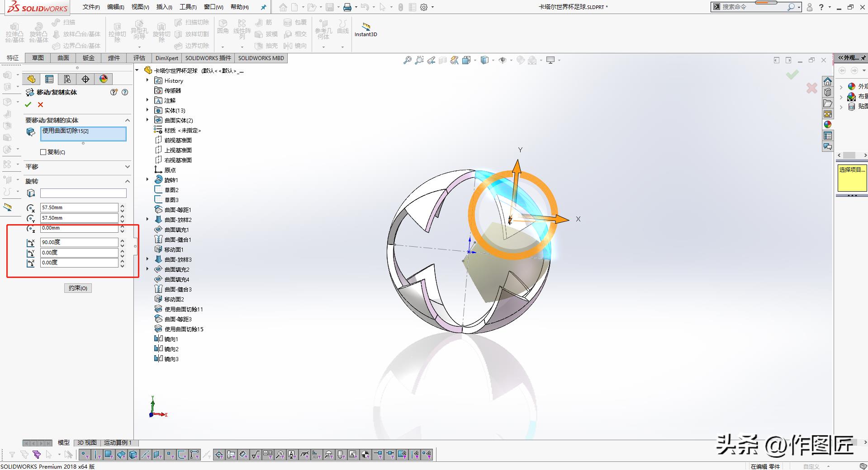
Task: Expand the History node in the feature tree
Action: coord(147,80)
